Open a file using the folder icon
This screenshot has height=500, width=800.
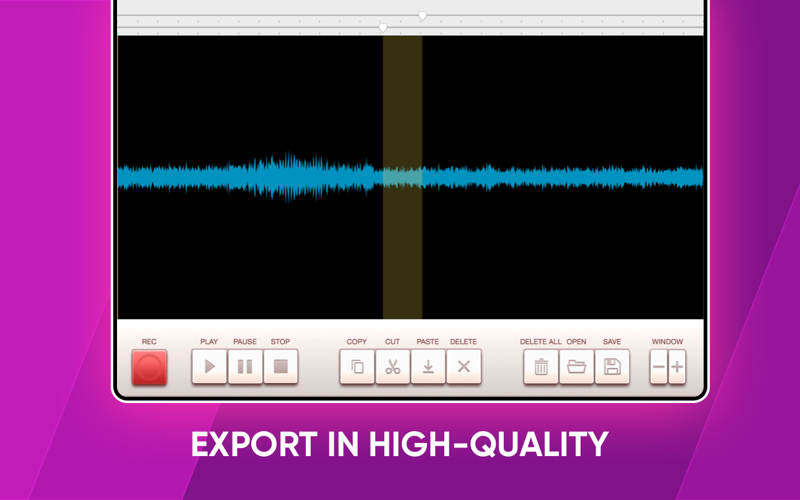coord(577,366)
